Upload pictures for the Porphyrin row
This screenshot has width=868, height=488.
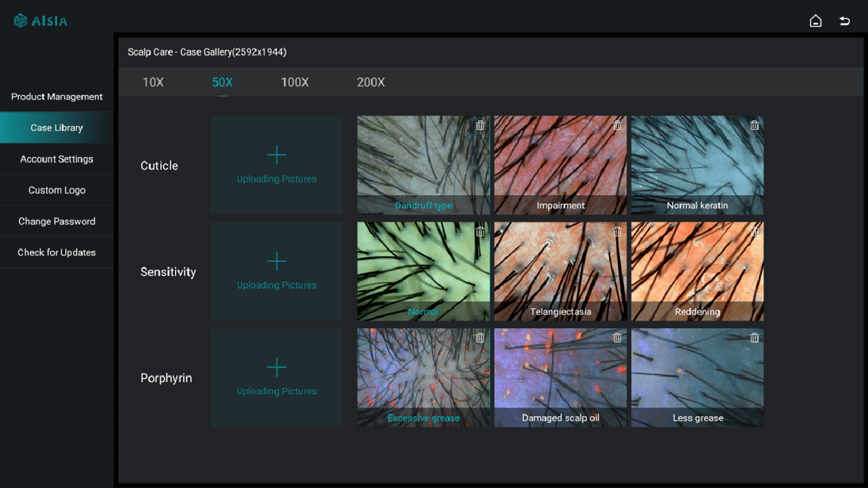tap(277, 377)
